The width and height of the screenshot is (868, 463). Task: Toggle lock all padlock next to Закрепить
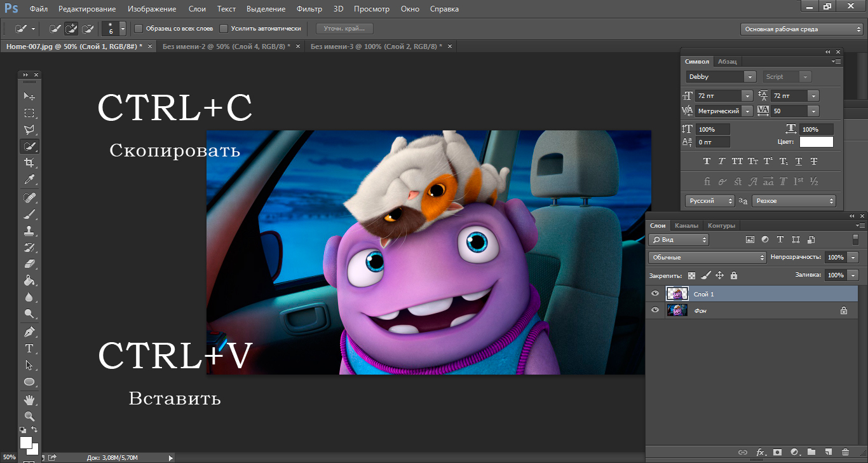[x=734, y=276]
